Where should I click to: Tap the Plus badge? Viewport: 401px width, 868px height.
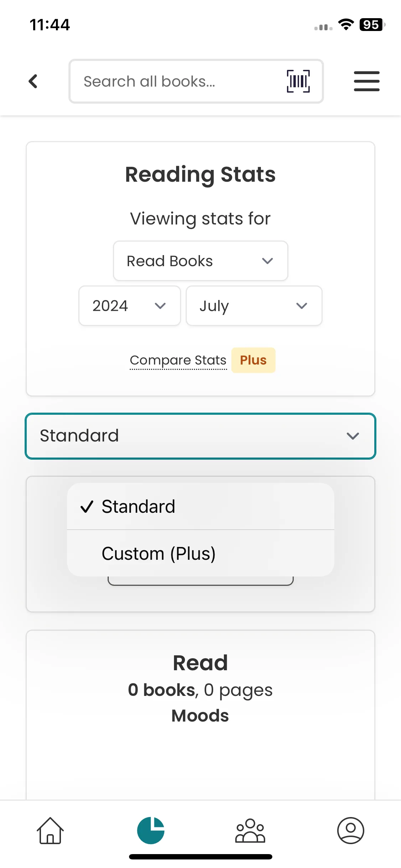pos(253,360)
